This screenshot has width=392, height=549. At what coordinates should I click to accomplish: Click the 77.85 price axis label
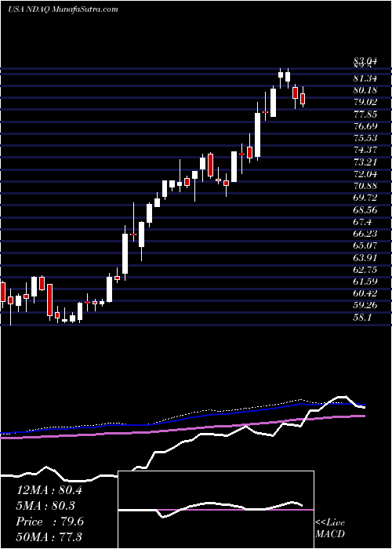pyautogui.click(x=365, y=114)
